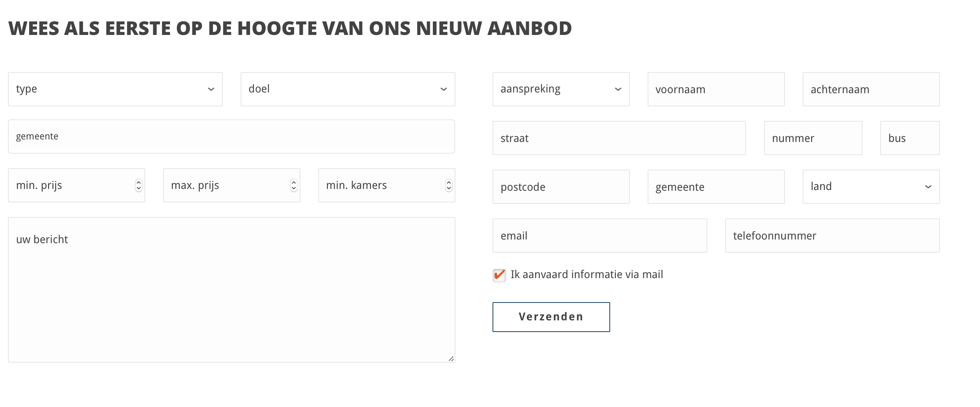
Task: Click inside the 'uw bericht' text area
Action: coord(231,289)
